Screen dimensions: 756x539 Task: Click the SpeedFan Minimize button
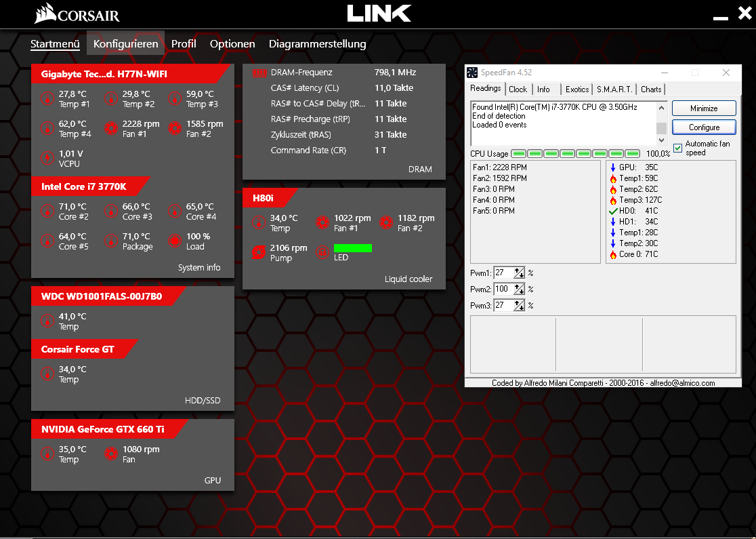pyautogui.click(x=704, y=108)
